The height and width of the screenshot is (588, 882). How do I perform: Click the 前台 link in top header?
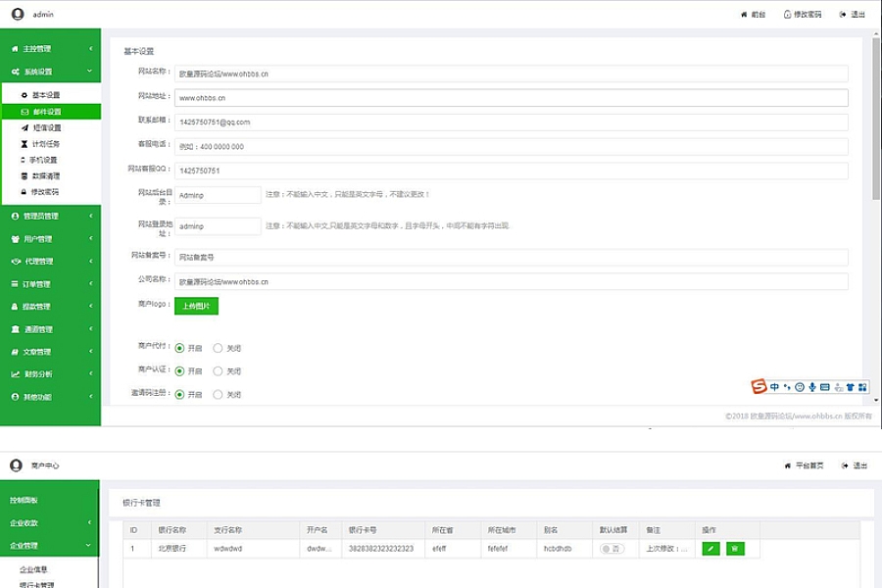754,15
